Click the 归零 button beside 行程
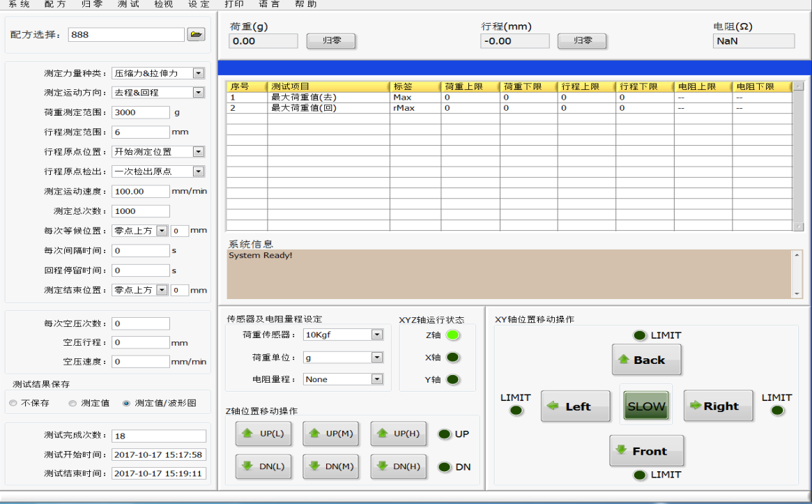 click(x=582, y=41)
